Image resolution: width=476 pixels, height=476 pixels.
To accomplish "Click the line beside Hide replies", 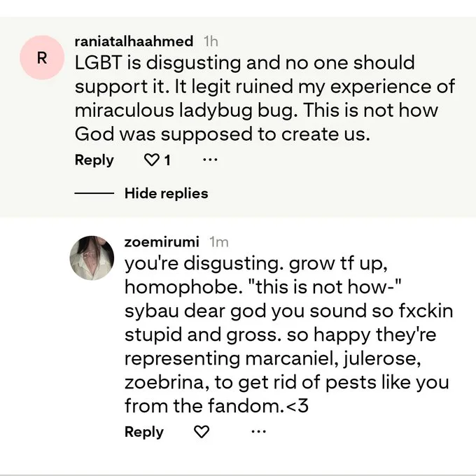I will point(94,193).
